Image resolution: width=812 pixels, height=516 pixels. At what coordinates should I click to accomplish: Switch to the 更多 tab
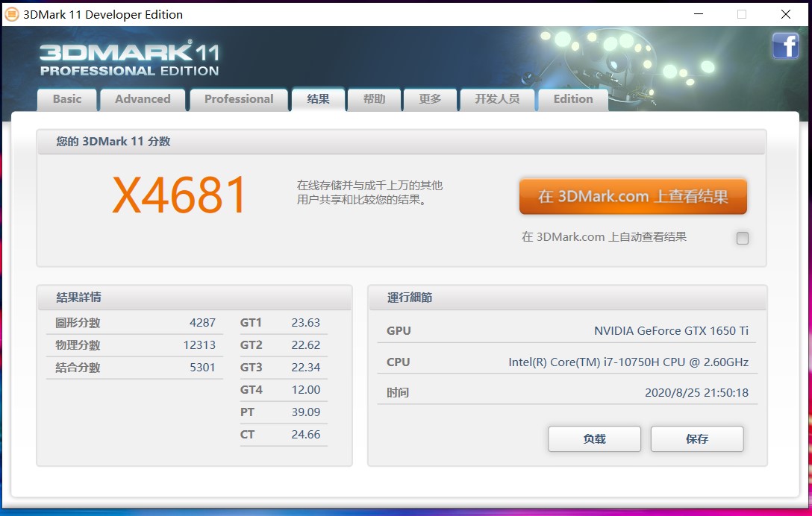[x=430, y=99]
